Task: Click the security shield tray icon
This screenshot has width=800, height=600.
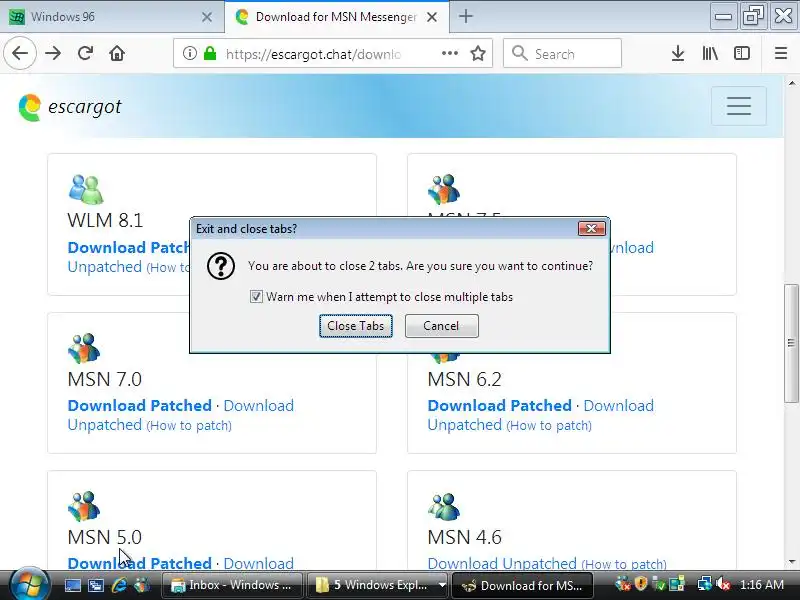Action: pyautogui.click(x=641, y=584)
